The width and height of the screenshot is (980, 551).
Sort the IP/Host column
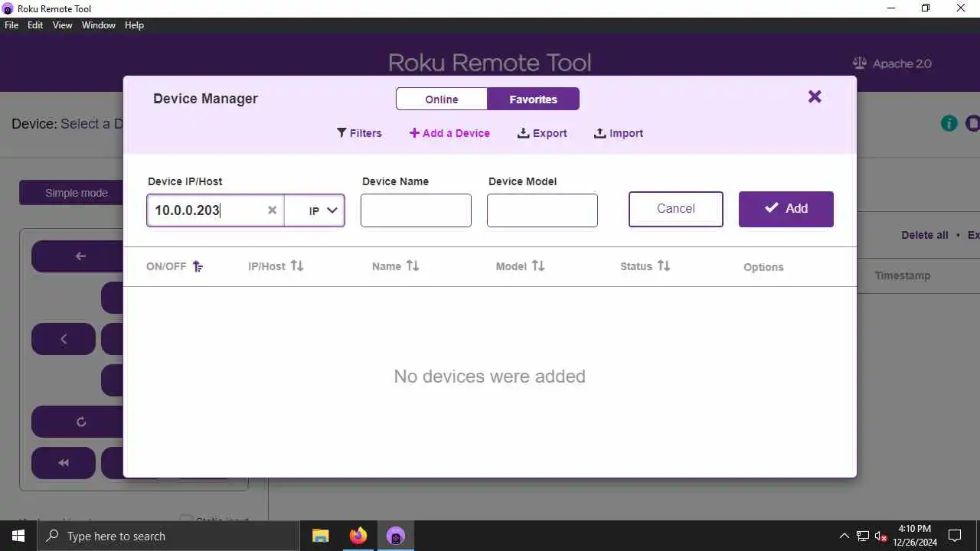[x=297, y=266]
